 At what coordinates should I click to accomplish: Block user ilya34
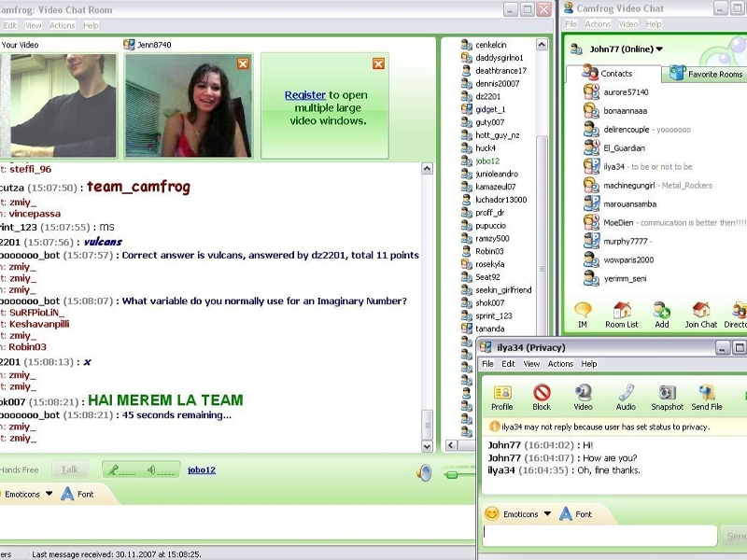[542, 398]
